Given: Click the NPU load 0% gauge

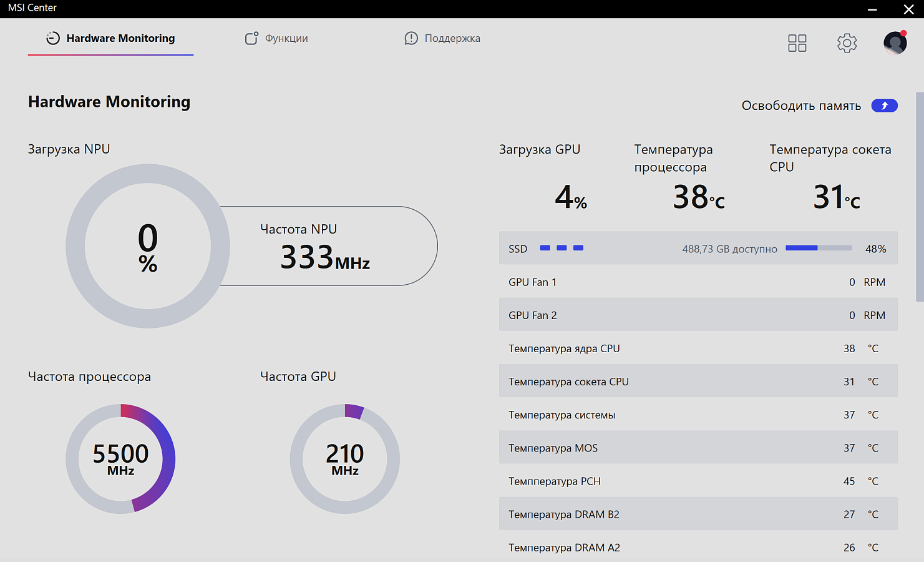Looking at the screenshot, I should [x=148, y=246].
